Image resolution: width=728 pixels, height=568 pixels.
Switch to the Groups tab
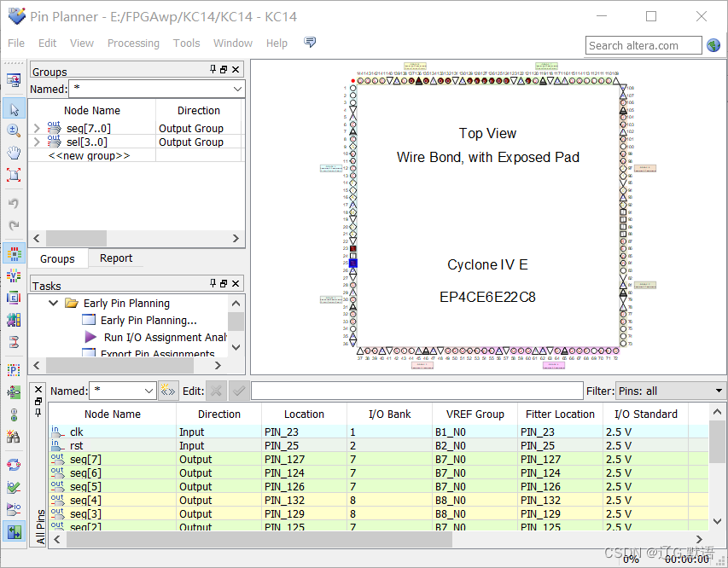click(x=57, y=258)
